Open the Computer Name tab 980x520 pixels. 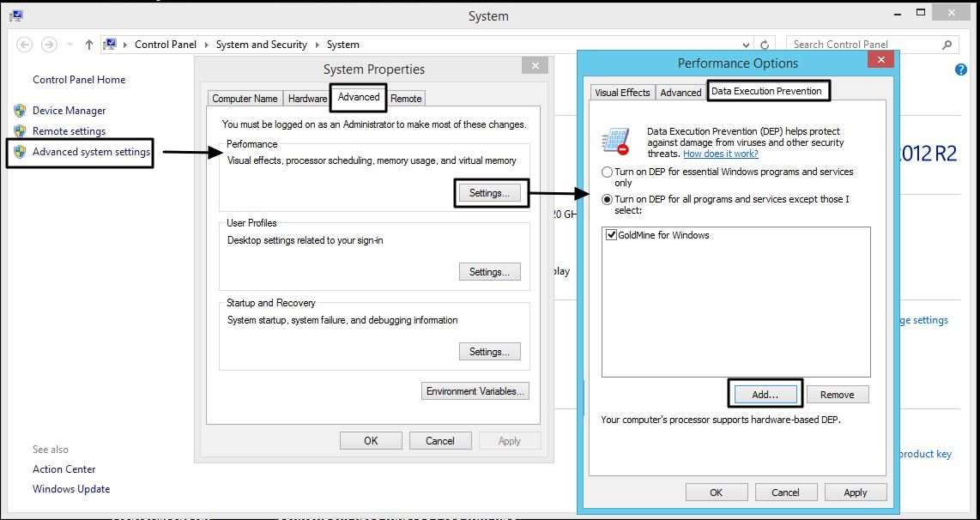tap(245, 99)
